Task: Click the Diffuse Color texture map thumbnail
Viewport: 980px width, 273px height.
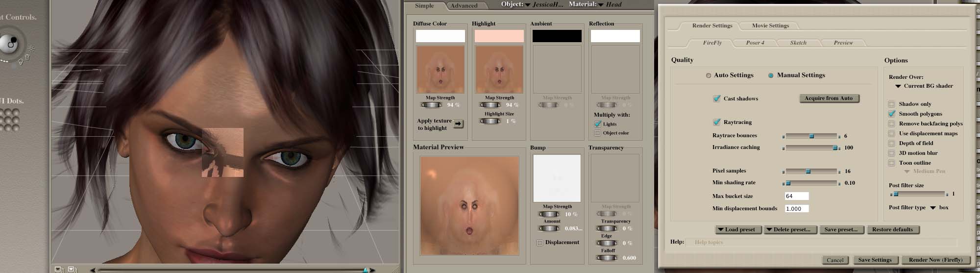Action: 440,70
